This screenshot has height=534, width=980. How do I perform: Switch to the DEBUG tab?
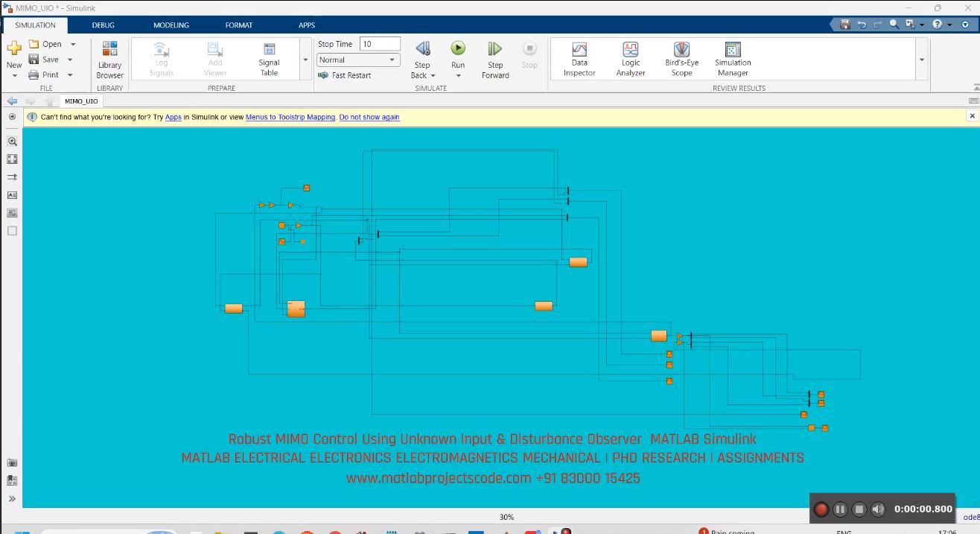click(x=103, y=25)
